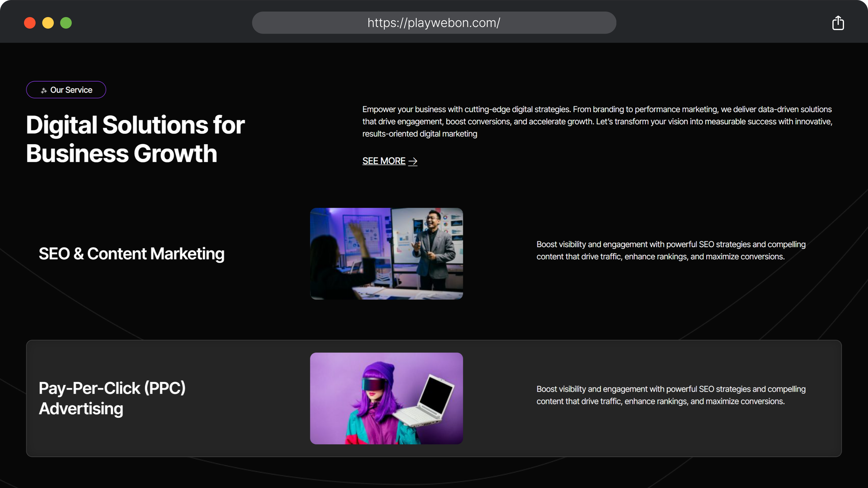Select the playwebon.com URL address bar
868x488 pixels.
pyautogui.click(x=434, y=23)
